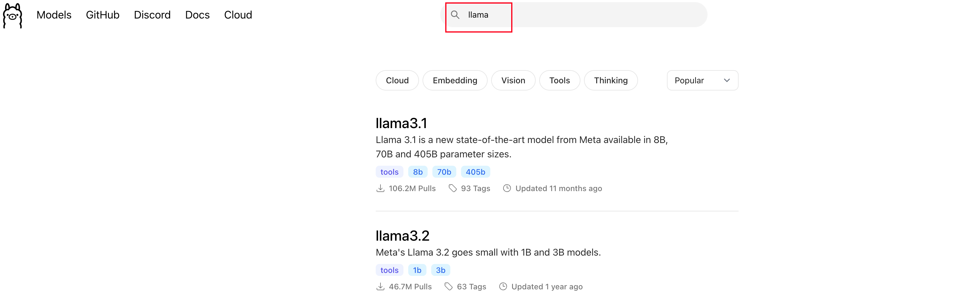The height and width of the screenshot is (295, 980).
Task: Click the clock icon beside Updated 11 months ago
Action: click(507, 188)
